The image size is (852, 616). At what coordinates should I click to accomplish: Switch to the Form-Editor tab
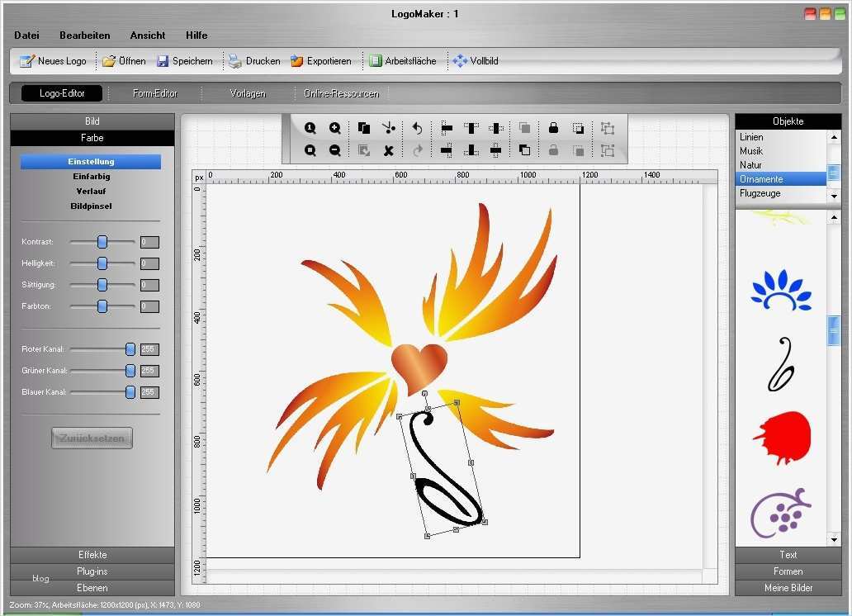pos(154,92)
